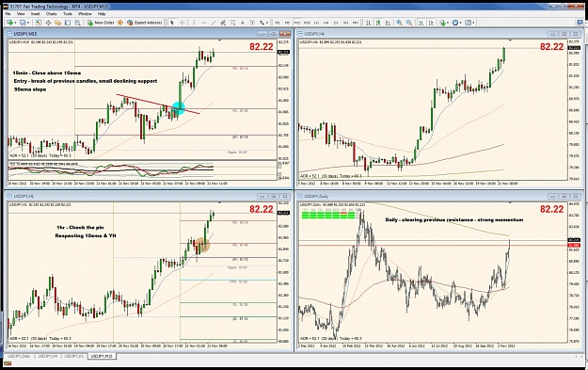The image size is (588, 370).
Task: Switch to the USDJPY,H1 chart tab
Action: (x=73, y=356)
